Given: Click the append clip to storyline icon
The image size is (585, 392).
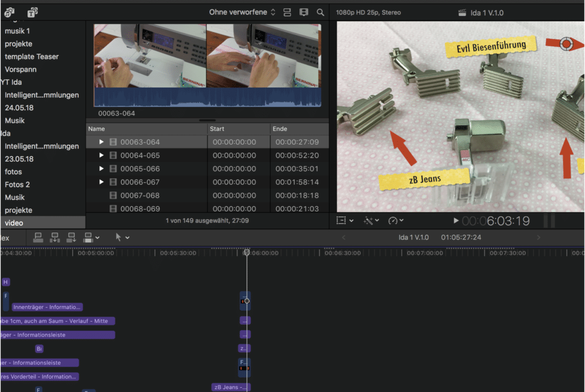Looking at the screenshot, I should pyautogui.click(x=71, y=237).
